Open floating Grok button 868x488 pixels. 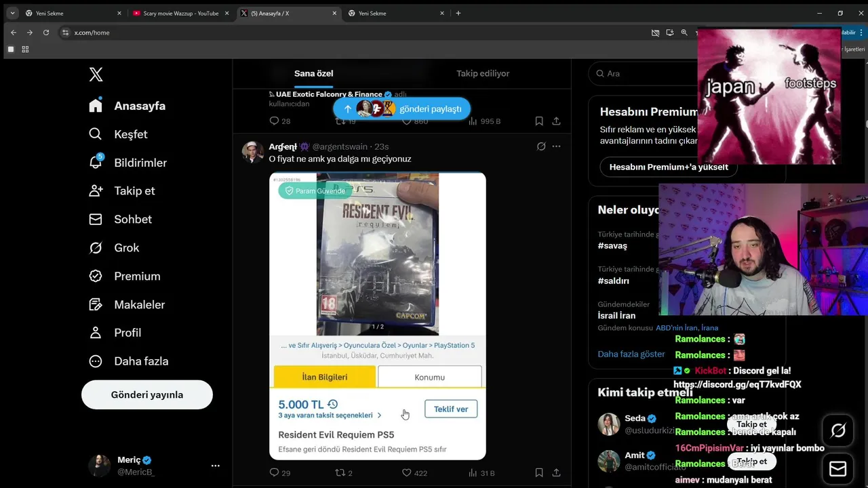(x=838, y=430)
